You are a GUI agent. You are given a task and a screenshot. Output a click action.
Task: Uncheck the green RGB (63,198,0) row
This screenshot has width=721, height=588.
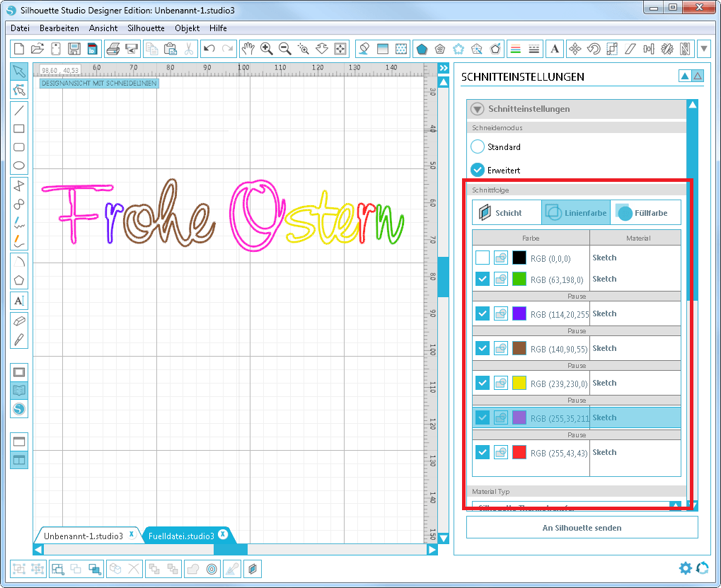pyautogui.click(x=482, y=279)
